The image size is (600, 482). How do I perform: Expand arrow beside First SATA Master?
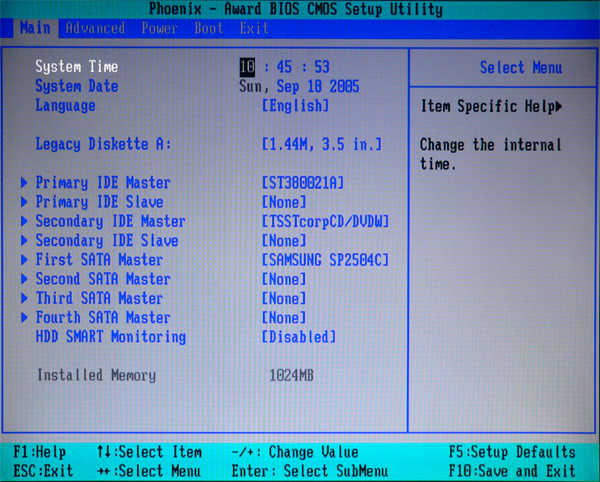(24, 259)
